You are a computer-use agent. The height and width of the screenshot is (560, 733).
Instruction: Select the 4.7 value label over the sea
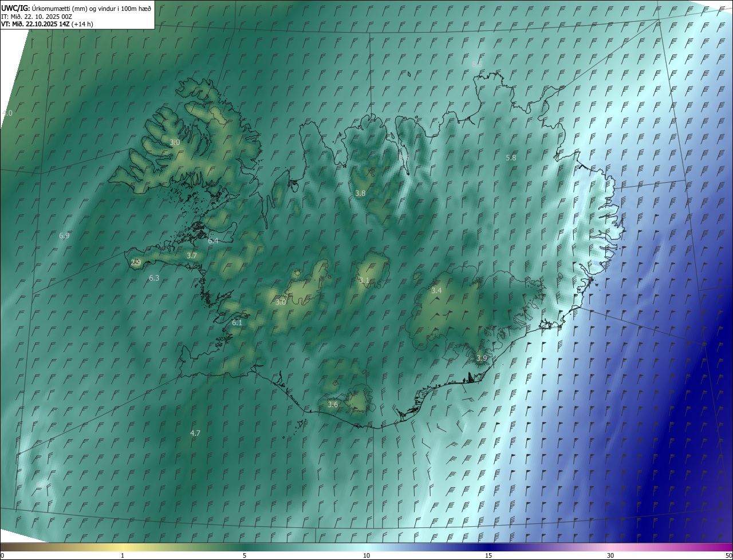pos(195,433)
